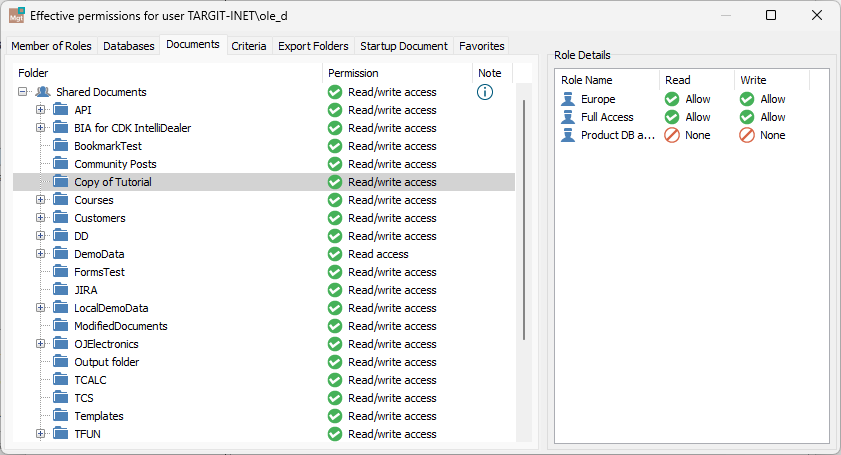The width and height of the screenshot is (841, 455).
Task: Select the OJElectronics folder name
Action: (106, 344)
